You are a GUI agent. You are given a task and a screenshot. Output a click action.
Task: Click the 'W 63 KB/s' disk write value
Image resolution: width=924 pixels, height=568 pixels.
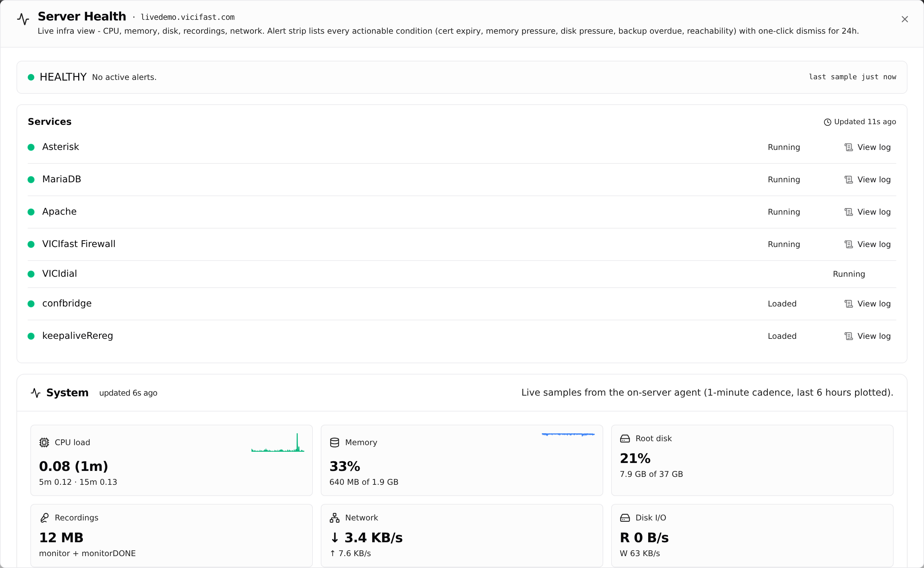(640, 553)
